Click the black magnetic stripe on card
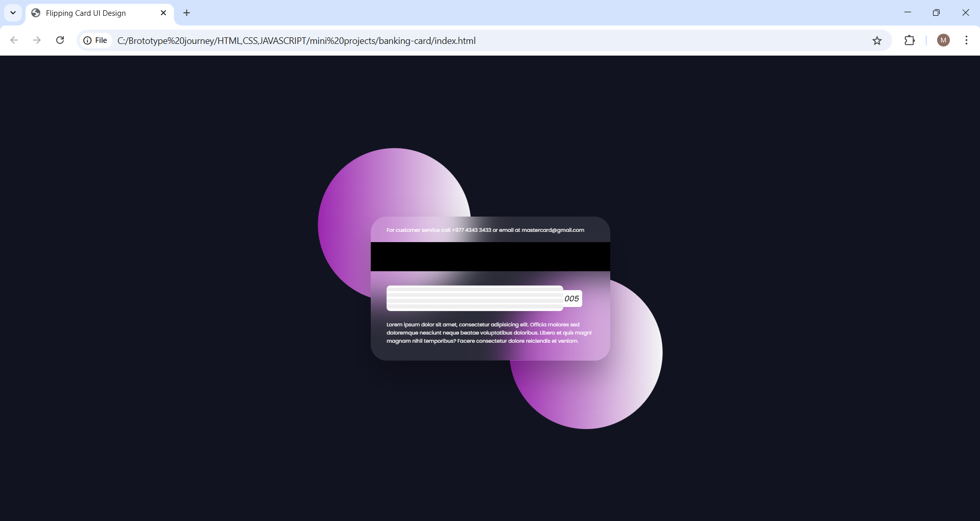Image resolution: width=980 pixels, height=521 pixels. click(490, 256)
